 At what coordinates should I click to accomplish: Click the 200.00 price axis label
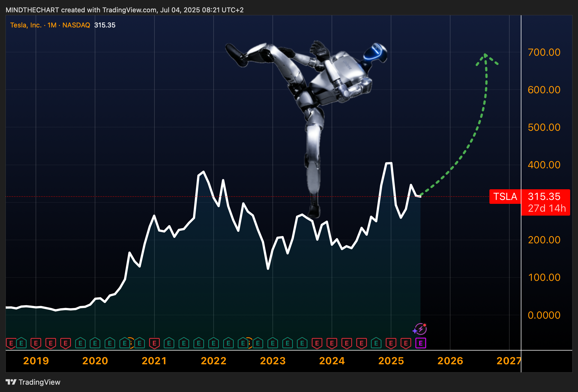[544, 240]
